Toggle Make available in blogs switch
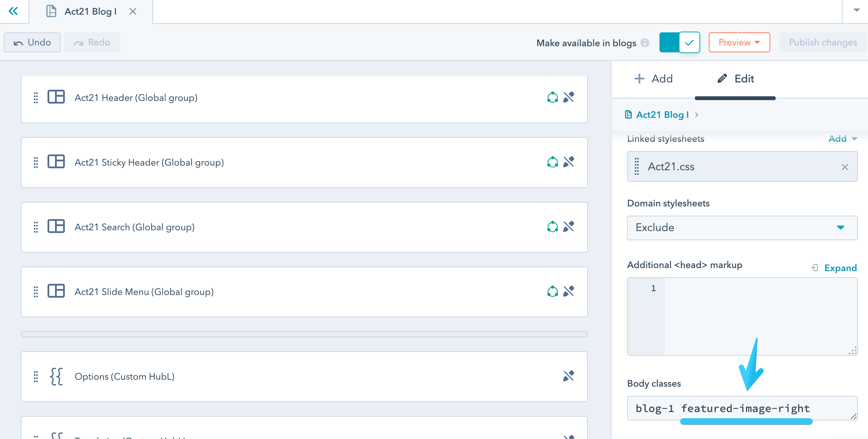The width and height of the screenshot is (868, 439). click(679, 42)
